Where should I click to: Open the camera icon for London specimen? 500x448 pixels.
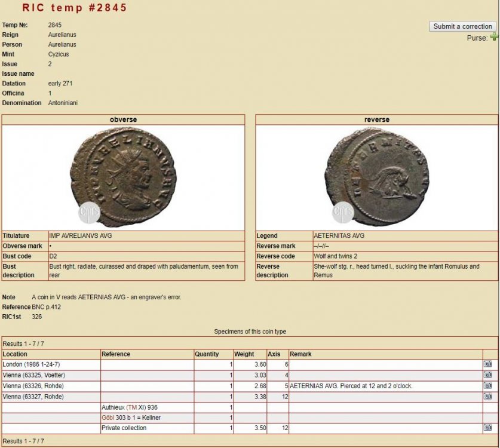click(x=487, y=364)
